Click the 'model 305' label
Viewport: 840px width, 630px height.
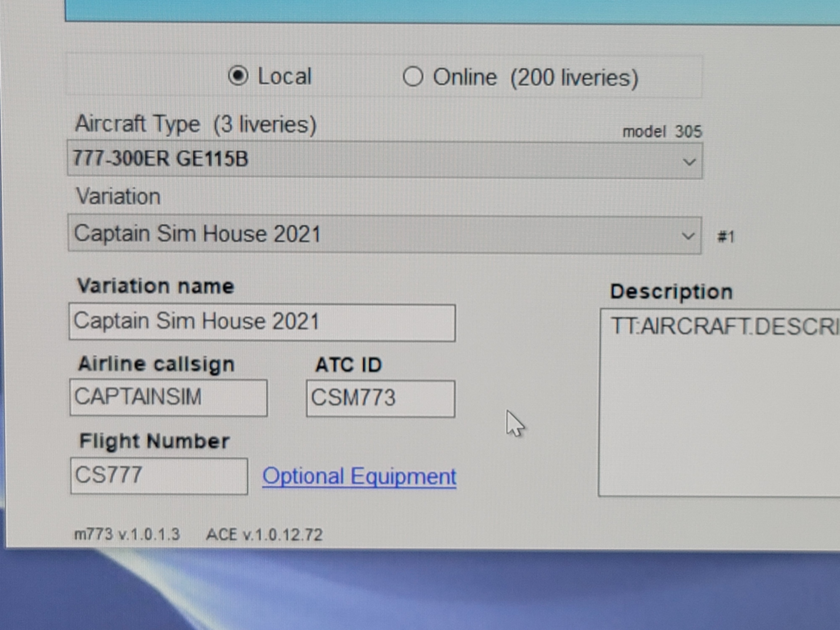click(x=662, y=132)
